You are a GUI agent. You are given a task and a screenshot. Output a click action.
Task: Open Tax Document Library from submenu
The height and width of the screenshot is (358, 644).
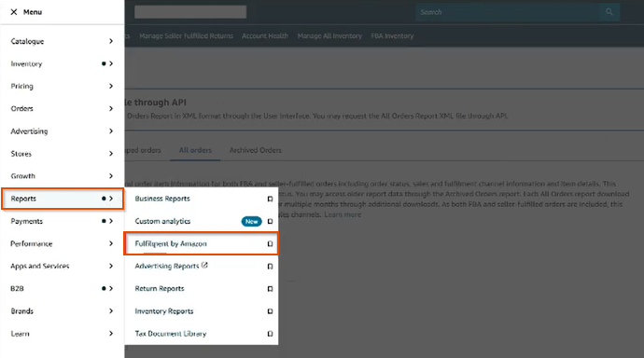pos(171,334)
